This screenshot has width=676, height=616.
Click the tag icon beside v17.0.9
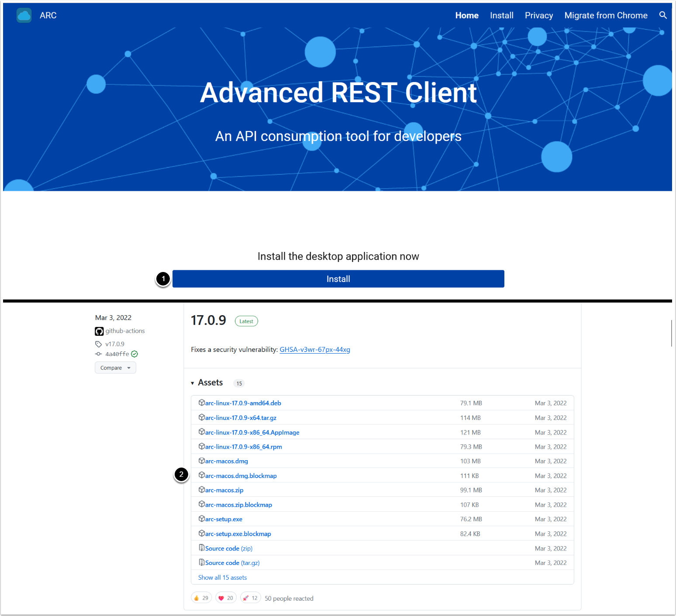coord(99,344)
